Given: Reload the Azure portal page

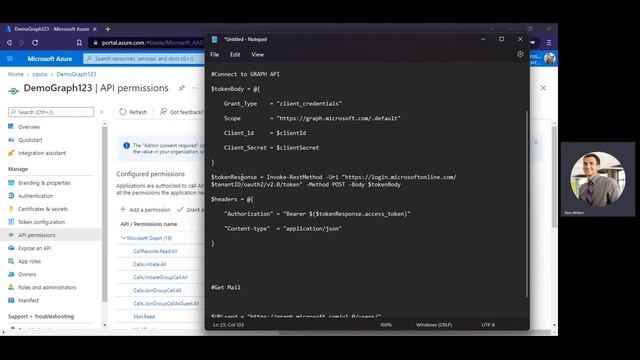Looking at the screenshot, I should (x=35, y=42).
